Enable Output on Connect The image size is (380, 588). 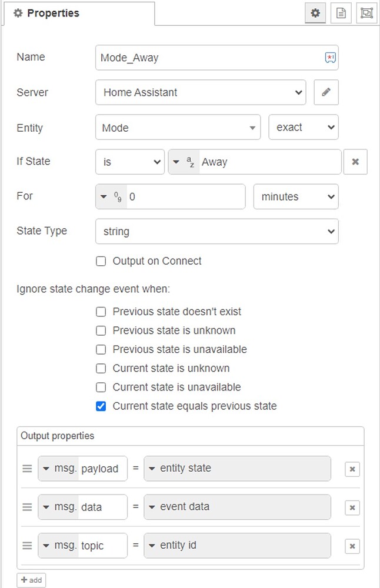pyautogui.click(x=101, y=261)
